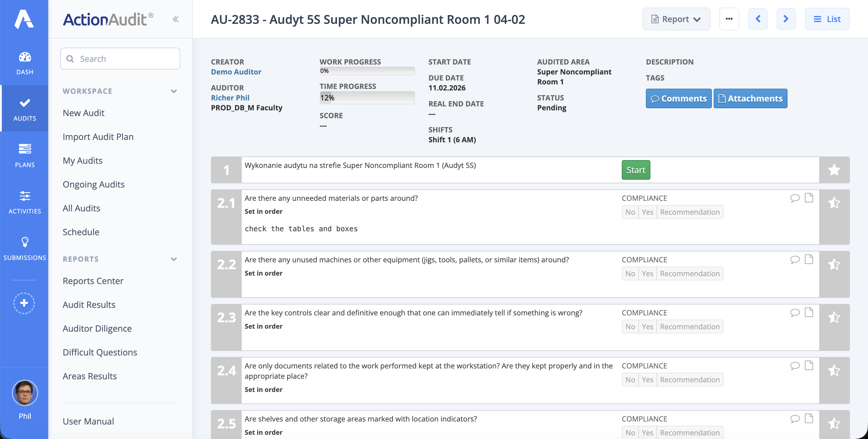This screenshot has height=439, width=868.
Task: Click the dashed circle plus icon
Action: [x=24, y=303]
